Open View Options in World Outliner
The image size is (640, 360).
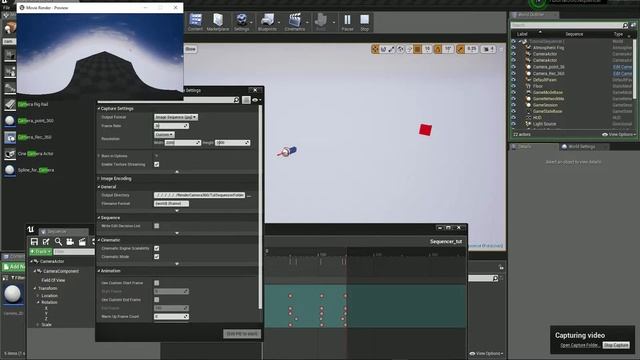tap(618, 134)
